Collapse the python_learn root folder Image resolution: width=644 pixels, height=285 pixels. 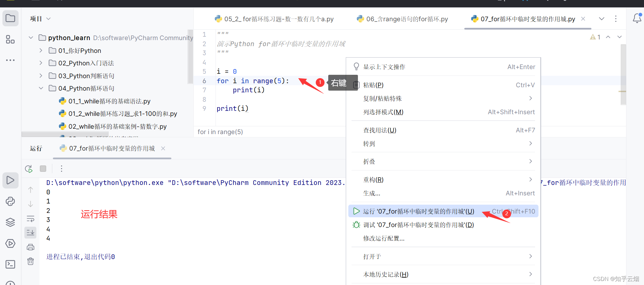pyautogui.click(x=31, y=38)
